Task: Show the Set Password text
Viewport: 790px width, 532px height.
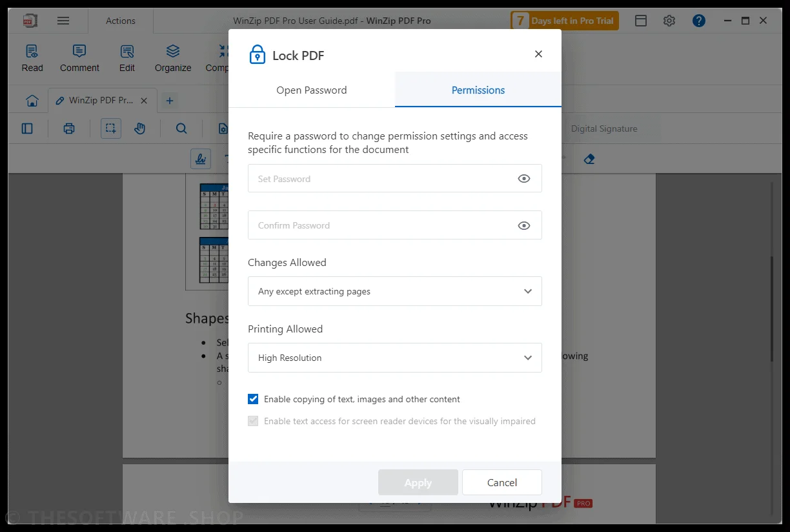Action: coord(524,179)
